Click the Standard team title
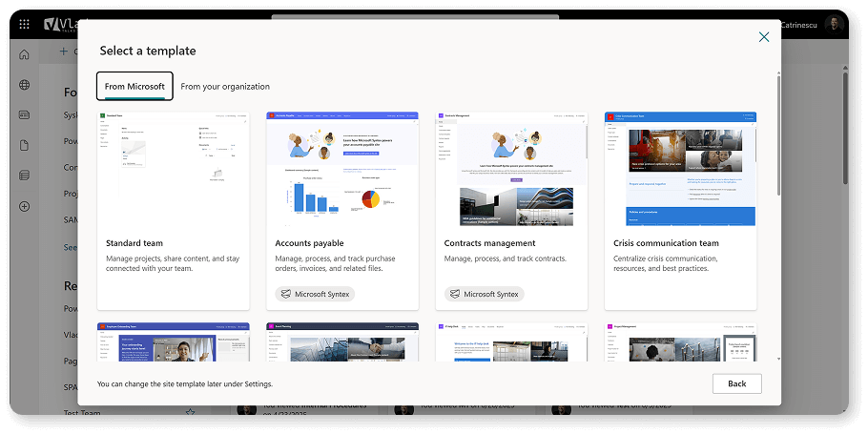The width and height of the screenshot is (868, 434). (x=134, y=243)
